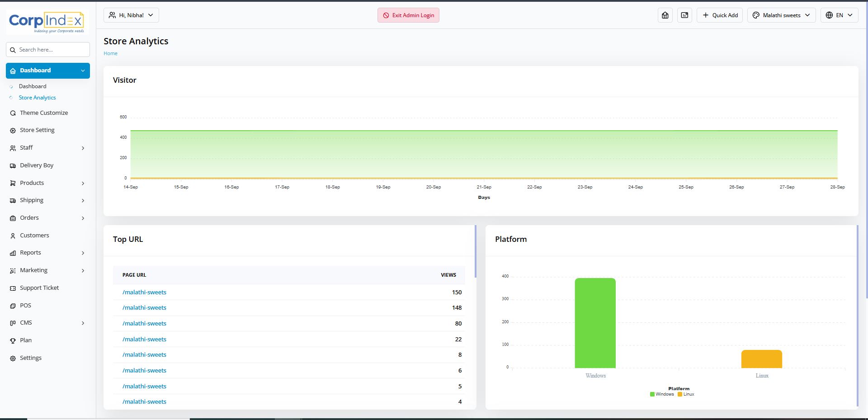Viewport: 868px width, 420px height.
Task: Open the Malathi sweets store dropdown
Action: click(x=781, y=15)
